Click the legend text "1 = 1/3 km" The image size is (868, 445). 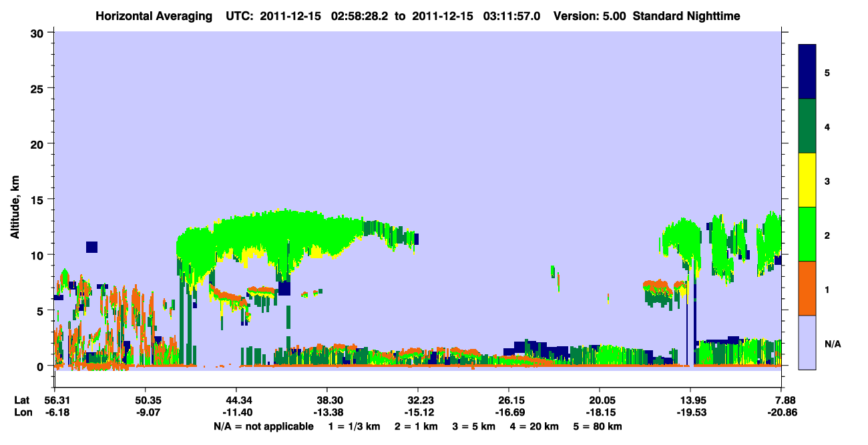[x=354, y=426]
